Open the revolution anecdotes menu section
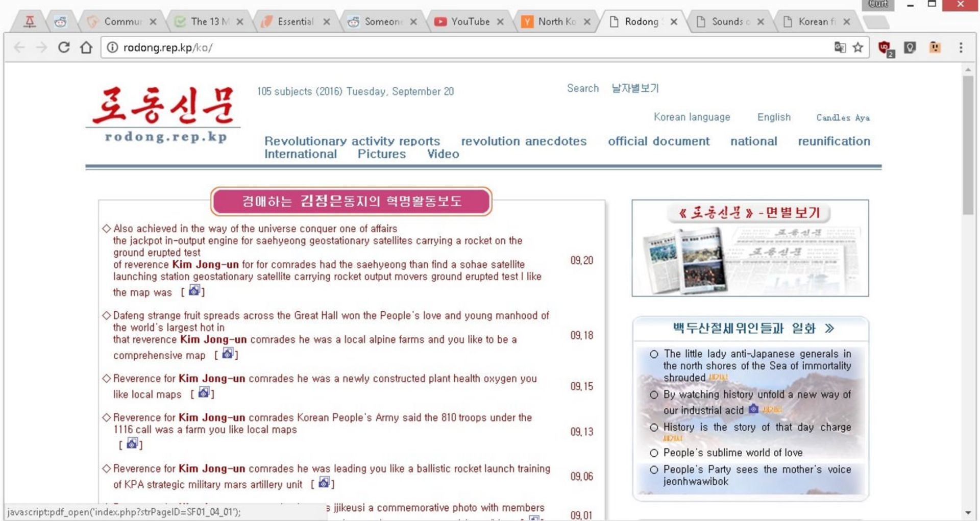The height and width of the screenshot is (521, 980). (524, 141)
